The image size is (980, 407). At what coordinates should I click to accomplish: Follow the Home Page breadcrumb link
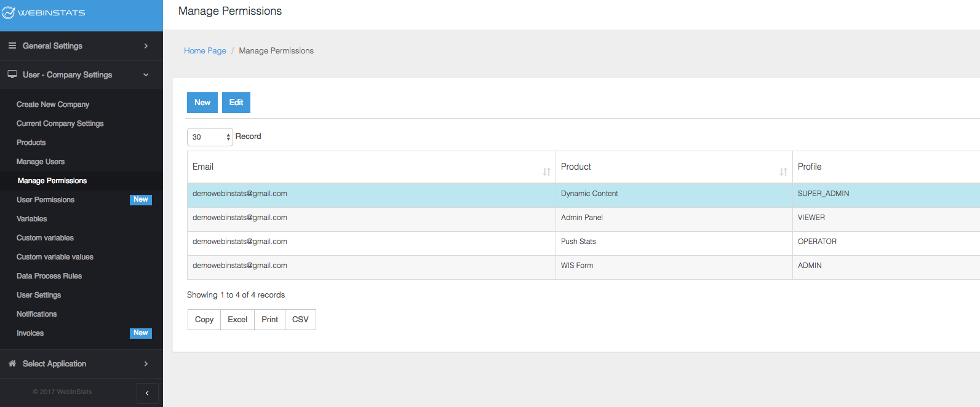pyautogui.click(x=205, y=51)
